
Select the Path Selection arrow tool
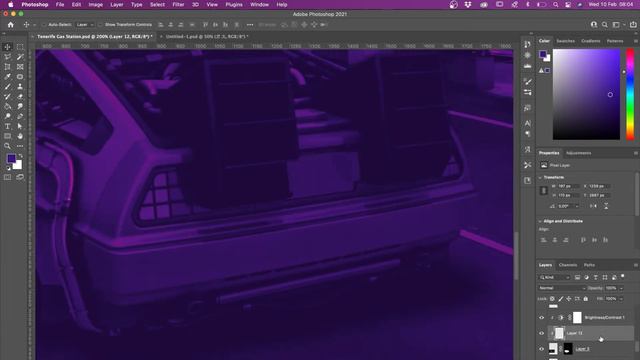click(x=20, y=126)
